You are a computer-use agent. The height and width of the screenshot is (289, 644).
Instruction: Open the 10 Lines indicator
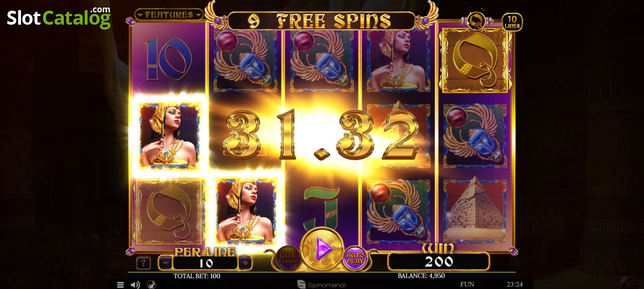(512, 22)
